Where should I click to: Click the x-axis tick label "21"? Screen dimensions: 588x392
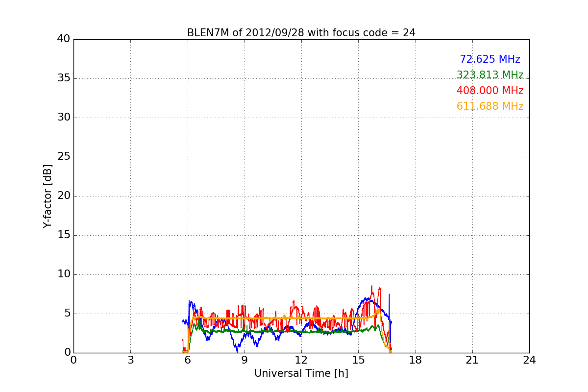click(472, 360)
